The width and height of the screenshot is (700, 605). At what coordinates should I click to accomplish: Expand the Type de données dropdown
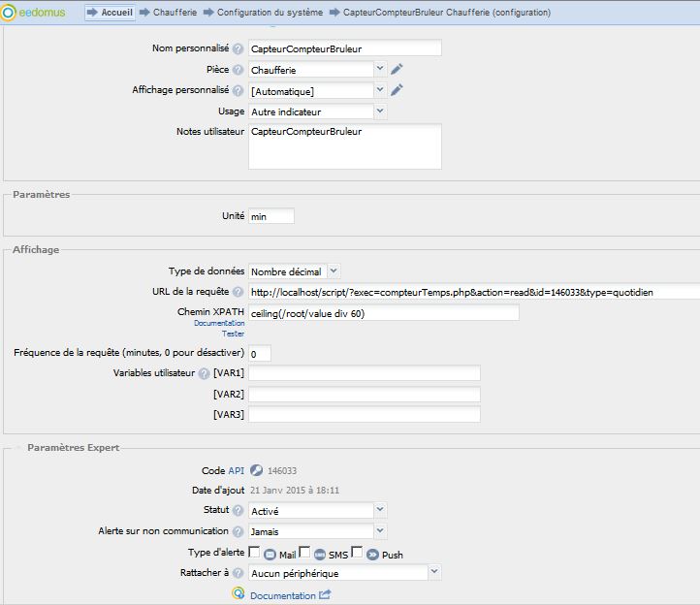point(294,271)
